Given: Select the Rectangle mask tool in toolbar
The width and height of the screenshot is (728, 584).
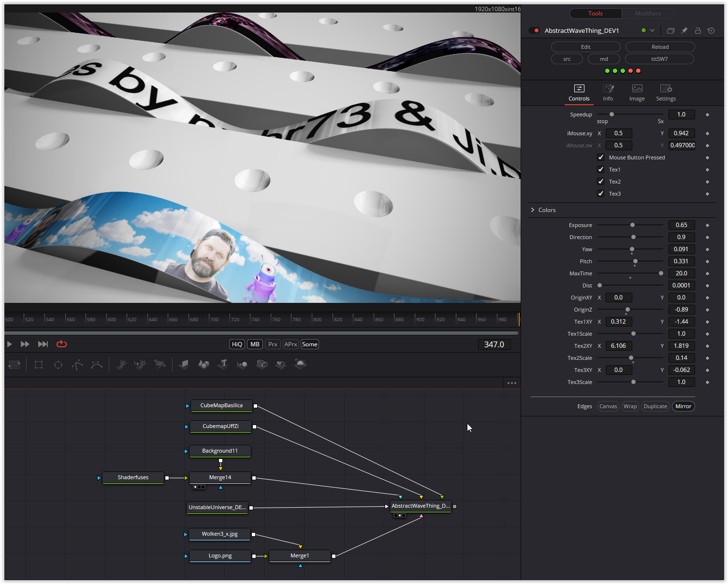Looking at the screenshot, I should (39, 365).
